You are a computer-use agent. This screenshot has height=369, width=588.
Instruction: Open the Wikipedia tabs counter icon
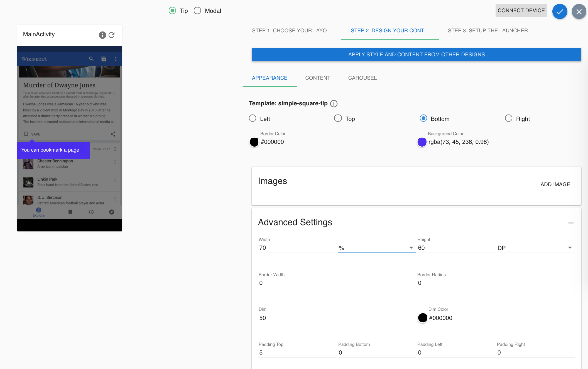[x=103, y=59]
